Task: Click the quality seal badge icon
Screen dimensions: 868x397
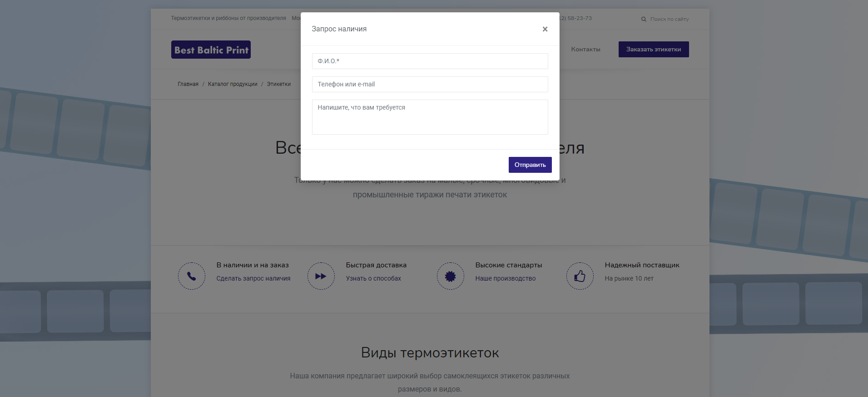Action: click(450, 276)
